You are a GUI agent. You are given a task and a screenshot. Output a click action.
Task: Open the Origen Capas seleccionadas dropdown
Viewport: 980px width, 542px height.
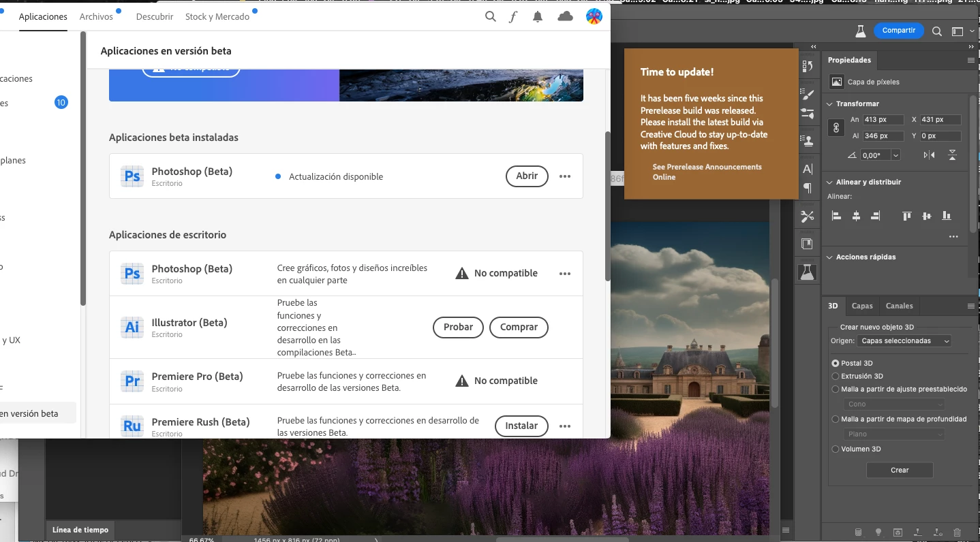[x=904, y=340]
